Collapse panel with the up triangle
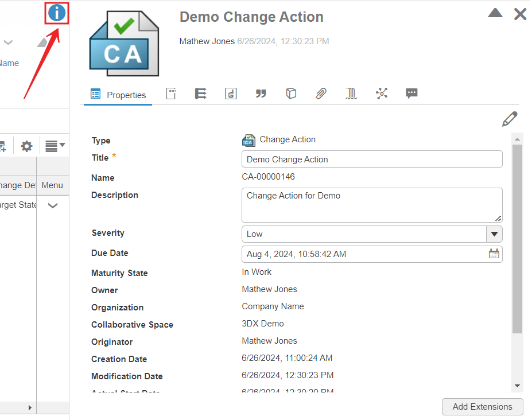 495,13
